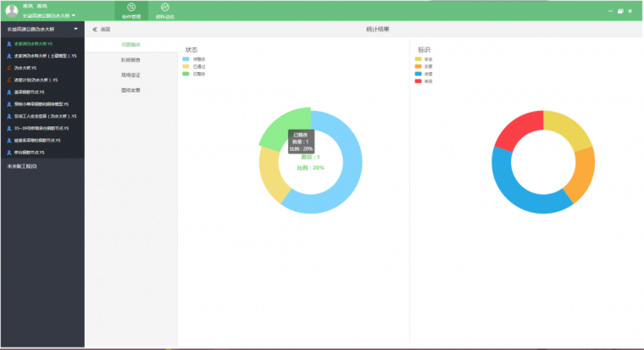The height and width of the screenshot is (350, 644).
Task: Open the 阶段报告 tab
Action: (130, 59)
